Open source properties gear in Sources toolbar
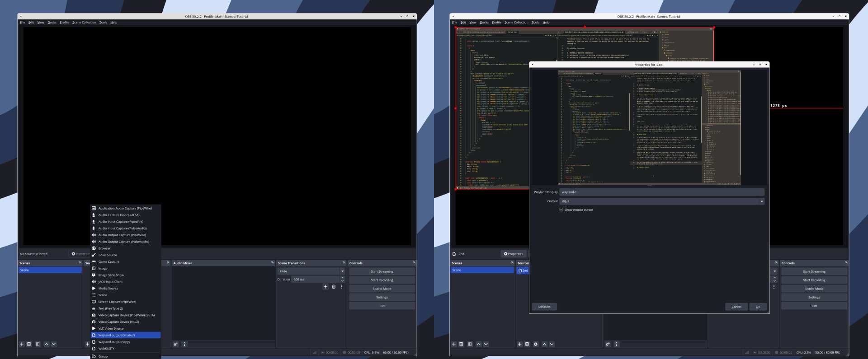The image size is (868, 359). click(x=536, y=344)
